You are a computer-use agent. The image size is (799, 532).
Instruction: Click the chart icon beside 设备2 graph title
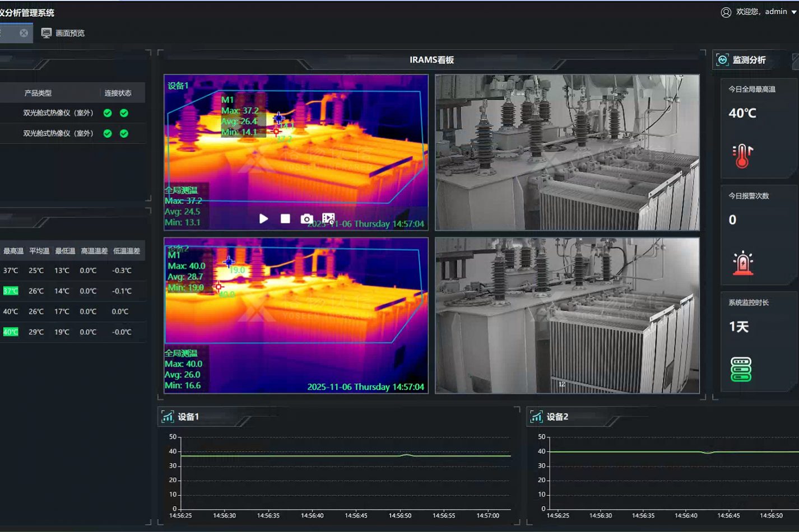pos(536,417)
